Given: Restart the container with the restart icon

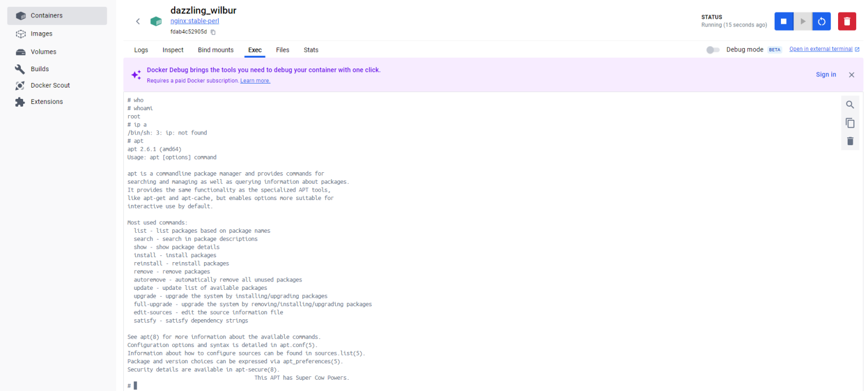Looking at the screenshot, I should [822, 21].
